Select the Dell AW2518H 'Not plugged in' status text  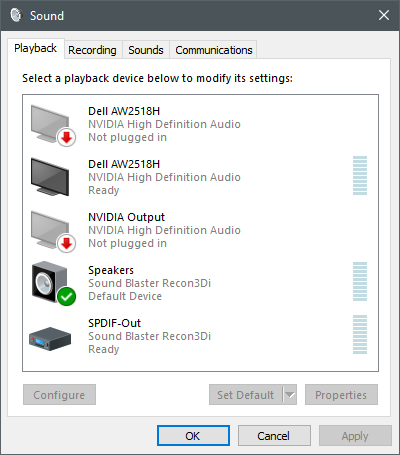(x=127, y=137)
